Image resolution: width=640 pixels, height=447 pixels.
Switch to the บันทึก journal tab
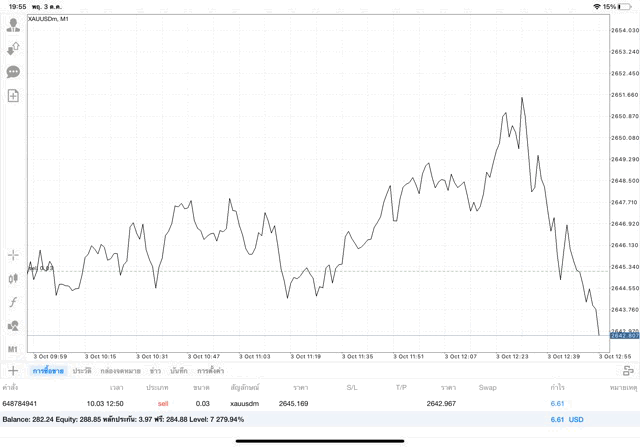click(x=179, y=371)
